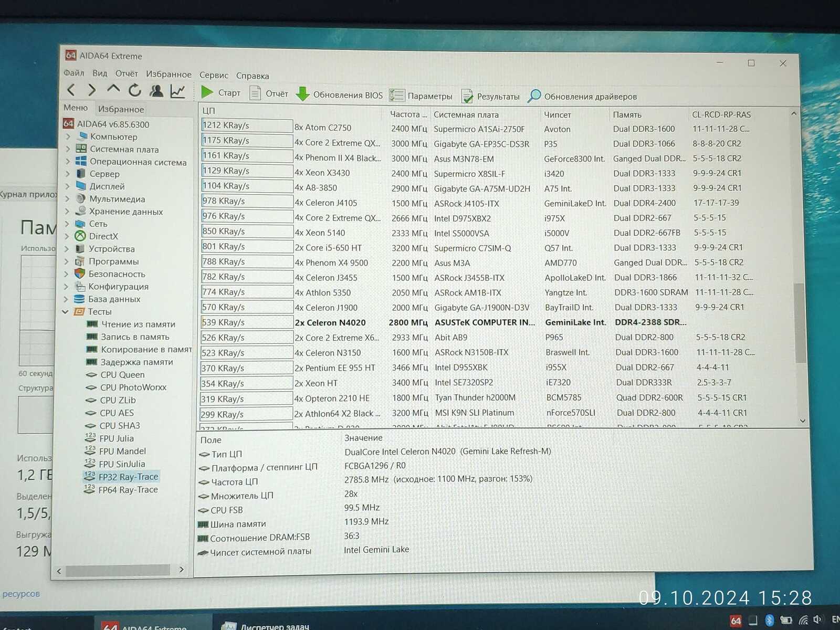Expand the Компьютер tree node

coord(68,136)
